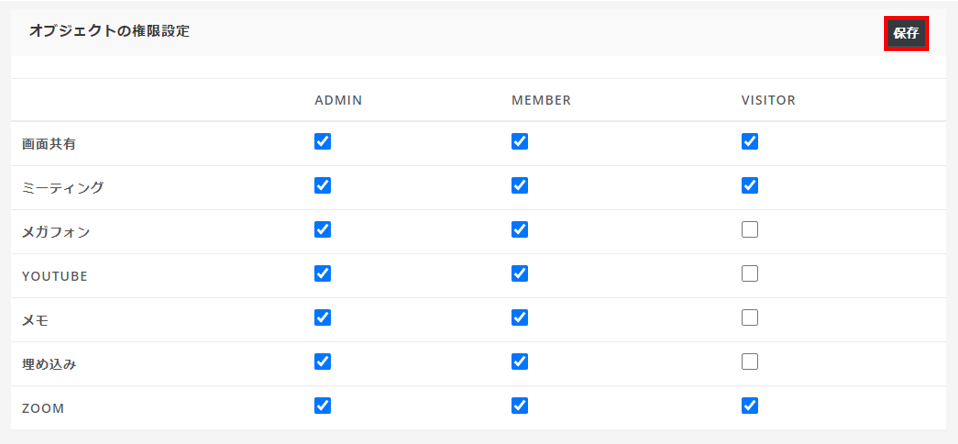Check メモ permission for VISITOR
The image size is (958, 444).
pos(750,318)
